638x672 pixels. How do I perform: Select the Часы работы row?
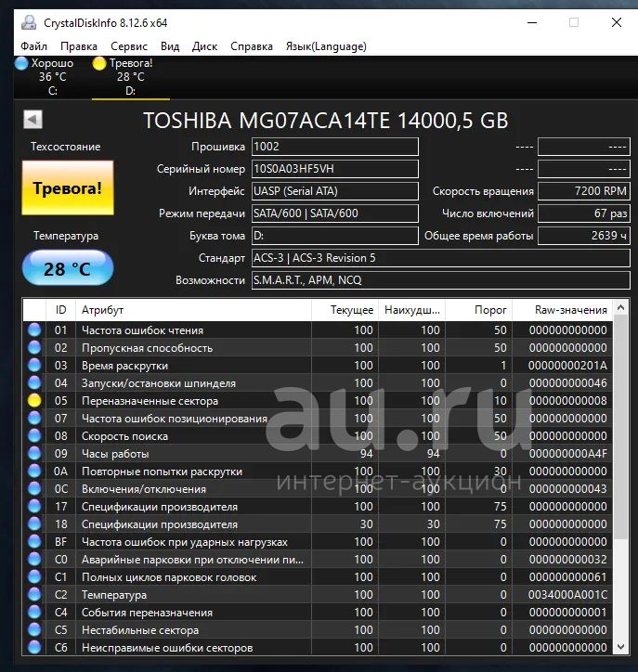click(318, 454)
